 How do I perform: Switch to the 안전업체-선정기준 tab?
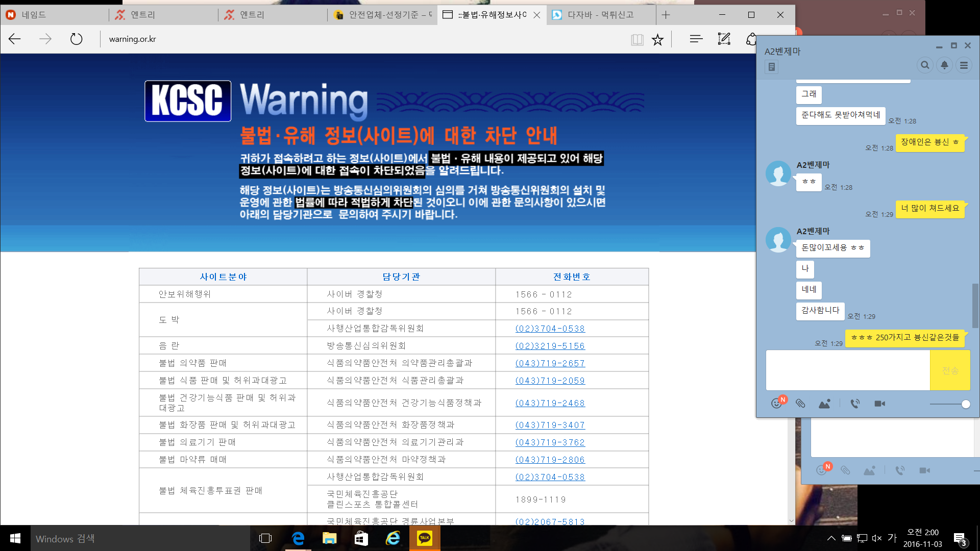[x=382, y=15]
